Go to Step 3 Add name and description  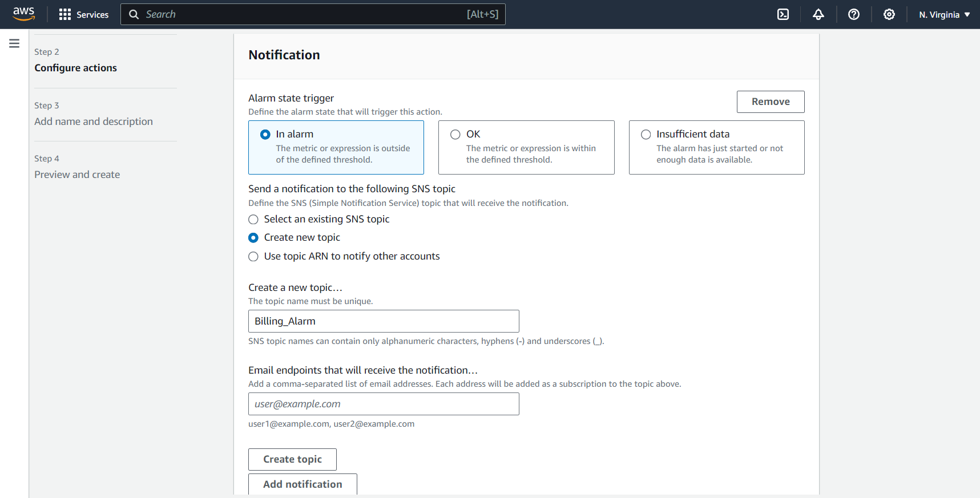tap(94, 122)
